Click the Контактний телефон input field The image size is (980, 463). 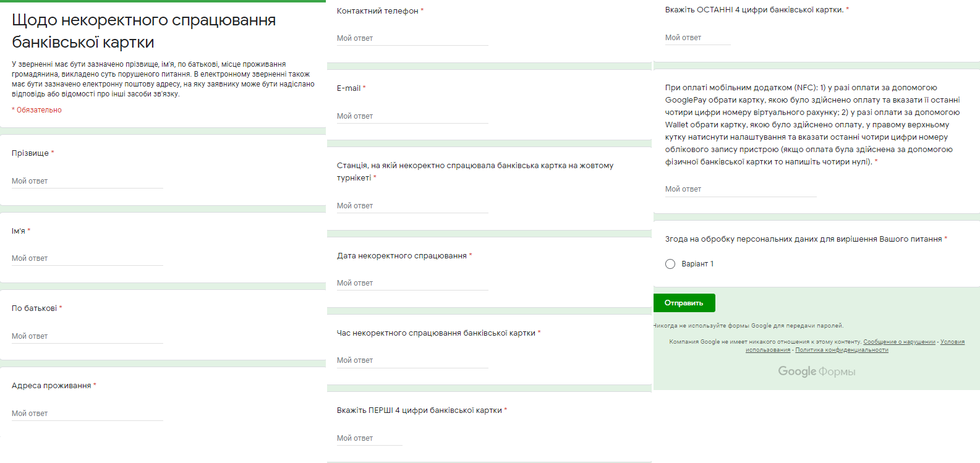click(x=412, y=38)
